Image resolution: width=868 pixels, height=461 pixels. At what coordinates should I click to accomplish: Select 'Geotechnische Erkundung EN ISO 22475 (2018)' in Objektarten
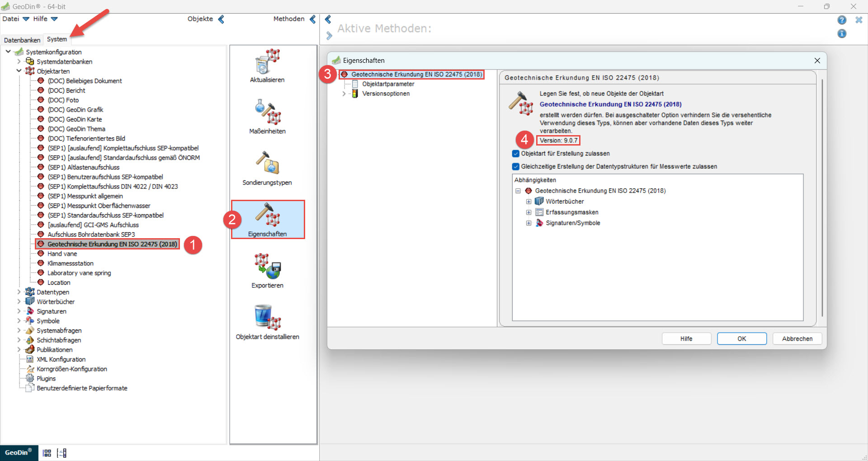pyautogui.click(x=112, y=244)
